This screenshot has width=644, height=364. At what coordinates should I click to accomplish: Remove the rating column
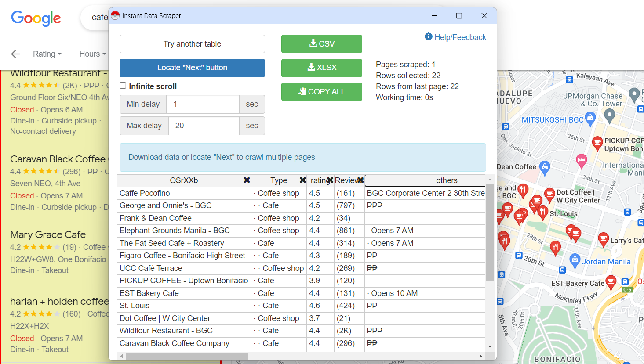330,180
